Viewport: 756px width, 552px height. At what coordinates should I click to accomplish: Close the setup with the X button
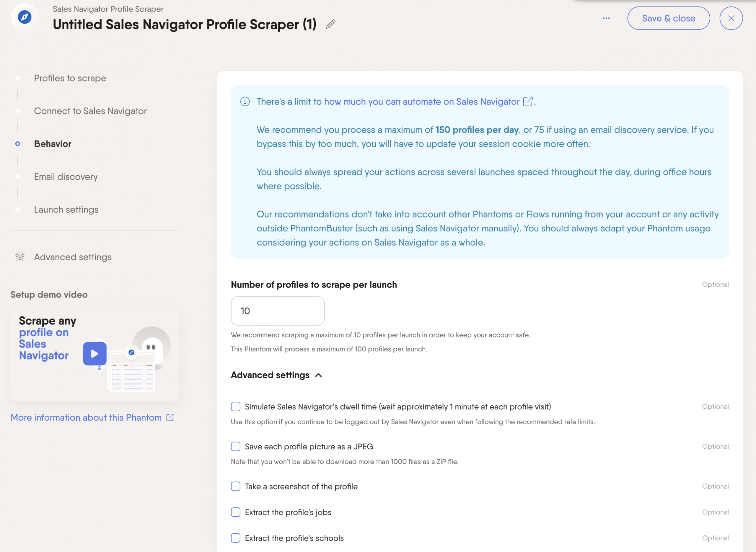click(731, 18)
